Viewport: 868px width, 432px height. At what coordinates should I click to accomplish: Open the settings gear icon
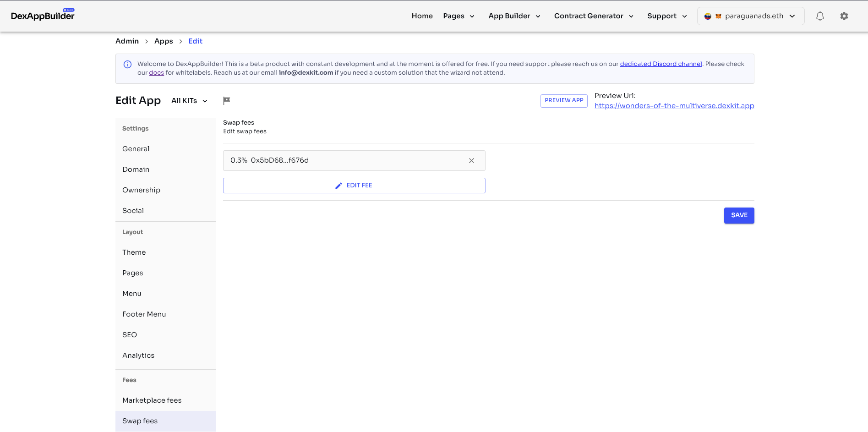coord(844,16)
